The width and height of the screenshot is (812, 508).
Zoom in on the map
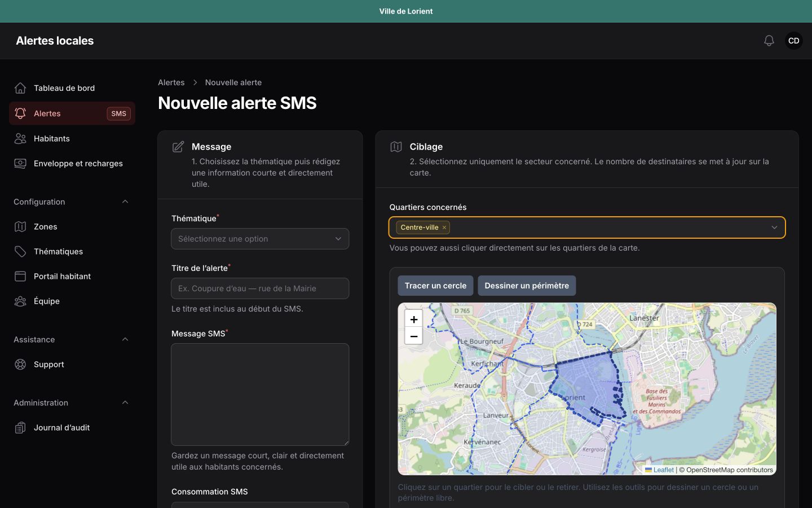point(413,319)
